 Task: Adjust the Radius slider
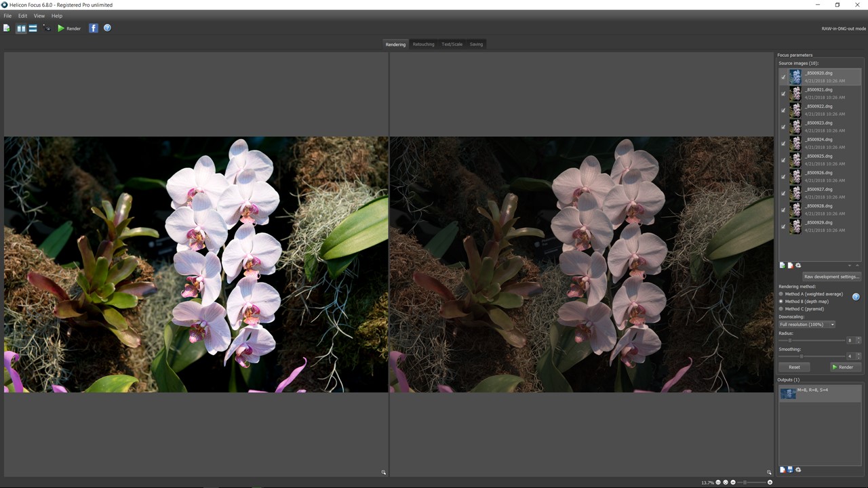pos(789,340)
